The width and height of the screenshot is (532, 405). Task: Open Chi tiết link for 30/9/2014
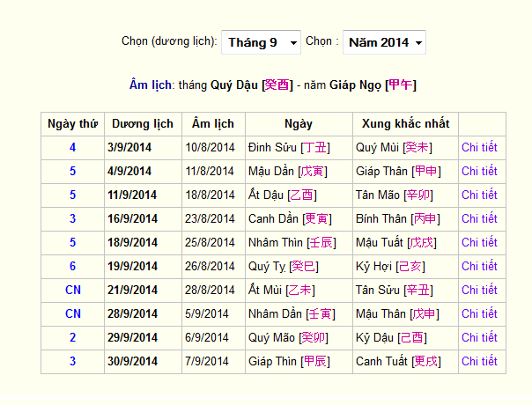[479, 361]
